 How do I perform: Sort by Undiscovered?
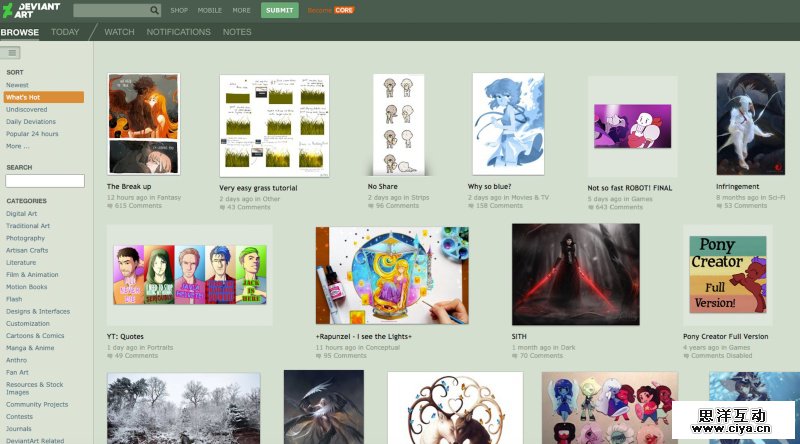tap(27, 109)
